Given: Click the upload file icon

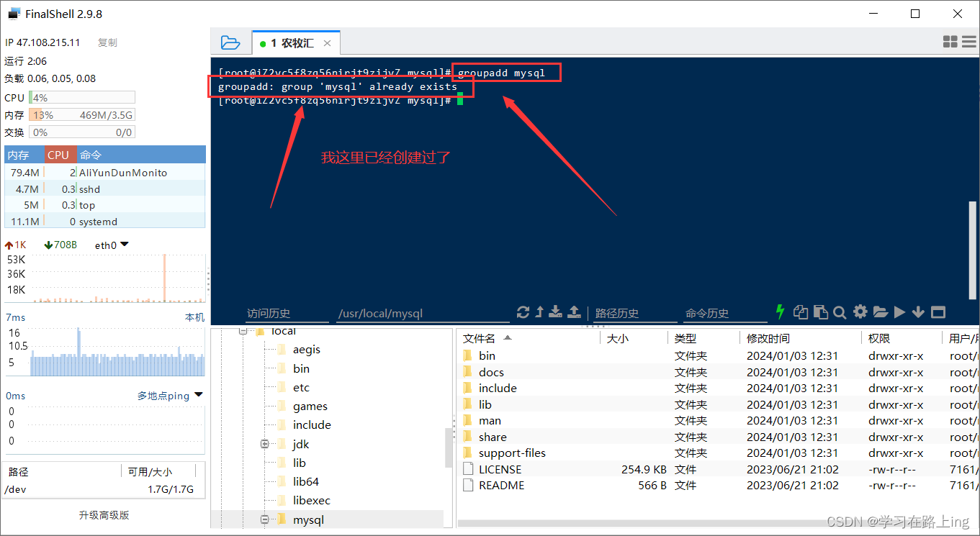Looking at the screenshot, I should pyautogui.click(x=574, y=312).
